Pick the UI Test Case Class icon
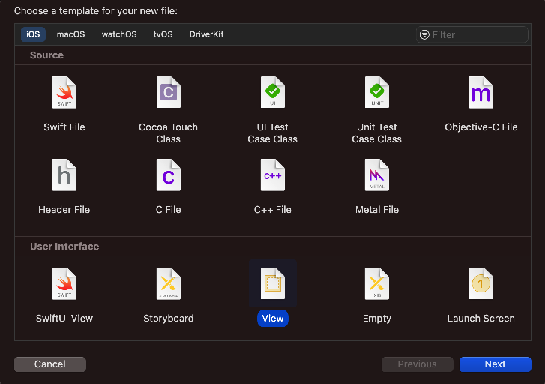 (x=273, y=92)
